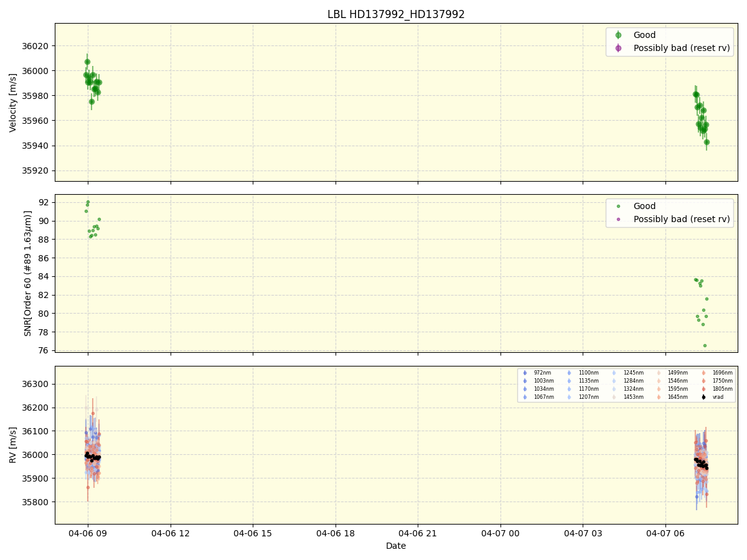Click the '36300' RV tick label

[x=36, y=384]
